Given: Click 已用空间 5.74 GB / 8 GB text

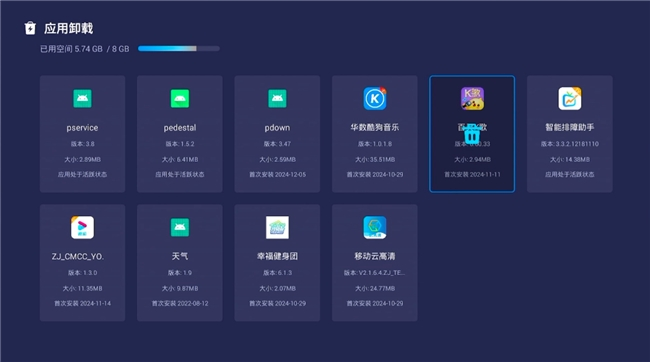Looking at the screenshot, I should [x=85, y=49].
